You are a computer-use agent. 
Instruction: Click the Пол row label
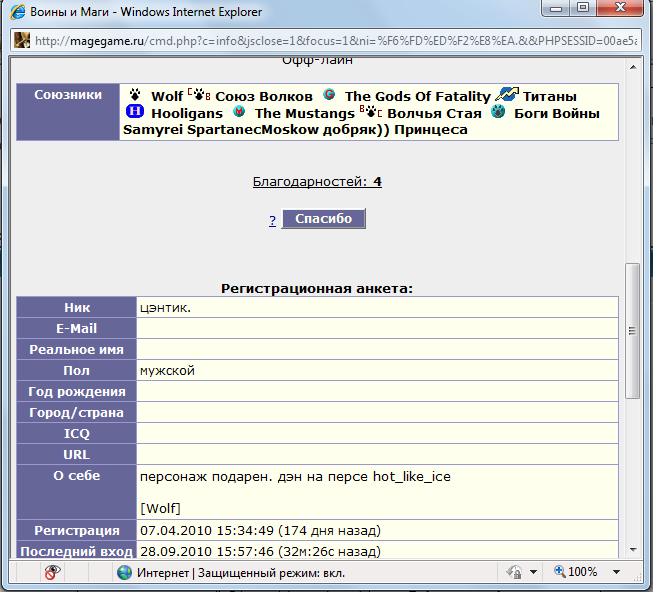click(x=77, y=370)
